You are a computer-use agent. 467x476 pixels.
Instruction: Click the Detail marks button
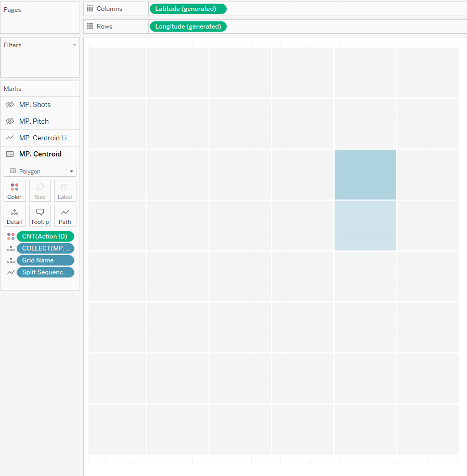click(15, 216)
